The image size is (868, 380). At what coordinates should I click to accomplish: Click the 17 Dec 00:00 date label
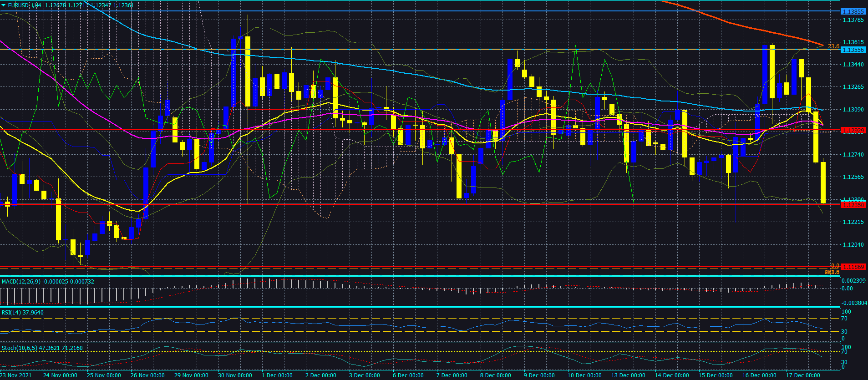pyautogui.click(x=803, y=375)
